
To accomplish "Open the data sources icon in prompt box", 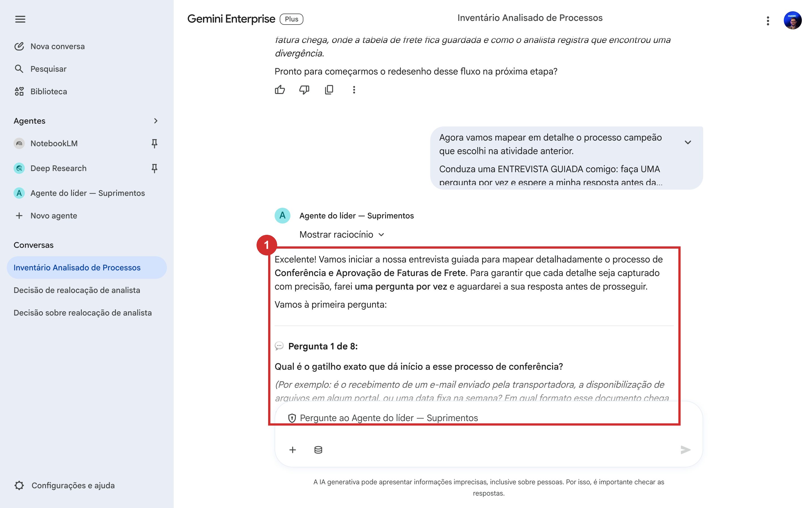I will coord(318,450).
